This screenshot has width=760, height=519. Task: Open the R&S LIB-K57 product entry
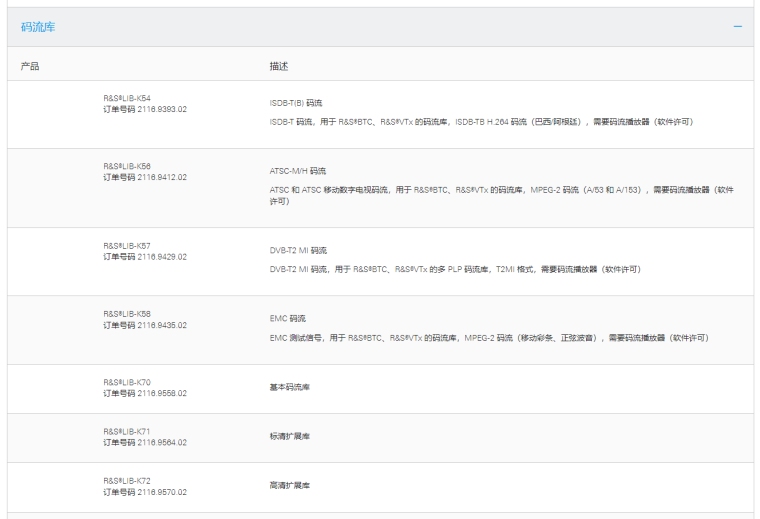(127, 245)
